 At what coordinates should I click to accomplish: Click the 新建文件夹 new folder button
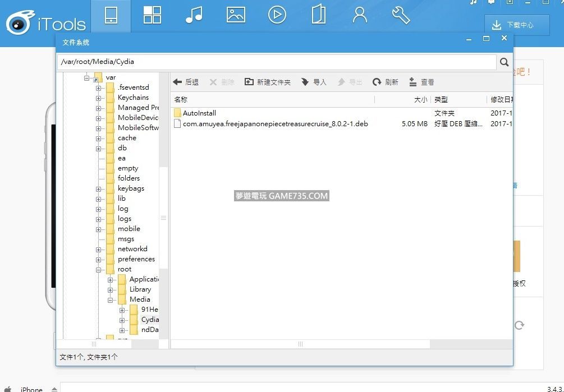click(268, 82)
